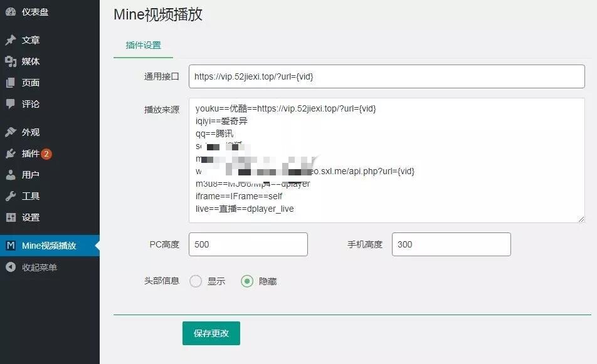Viewport: 597px width, 364px height.
Task: Click the 头部信息 label
Action: pos(161,281)
